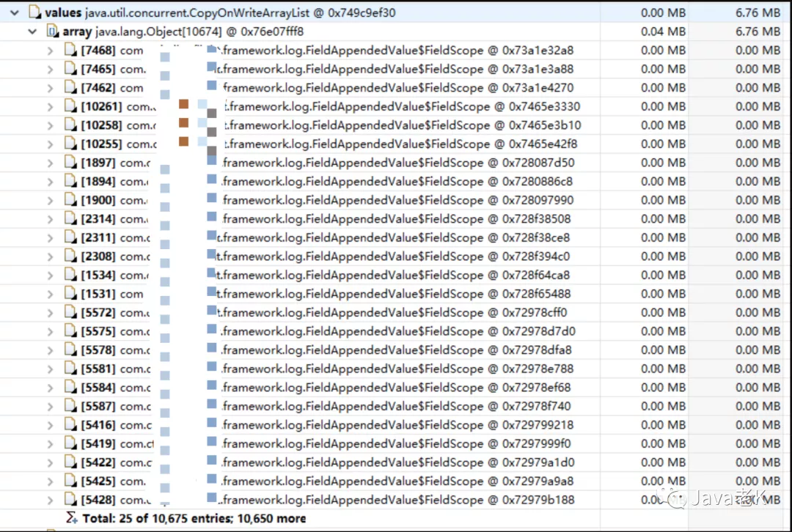
Task: Select the row with address 0x7297999f0
Action: tap(396, 443)
